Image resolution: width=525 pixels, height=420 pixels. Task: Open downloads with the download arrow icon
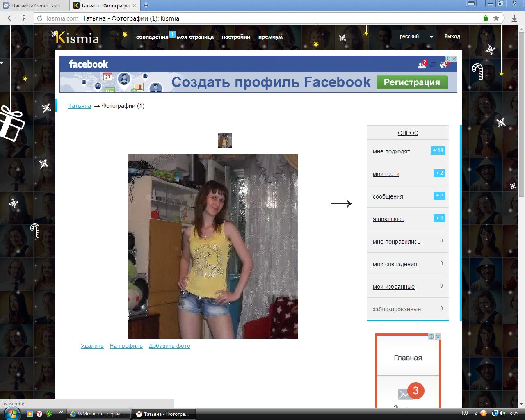coord(514,18)
